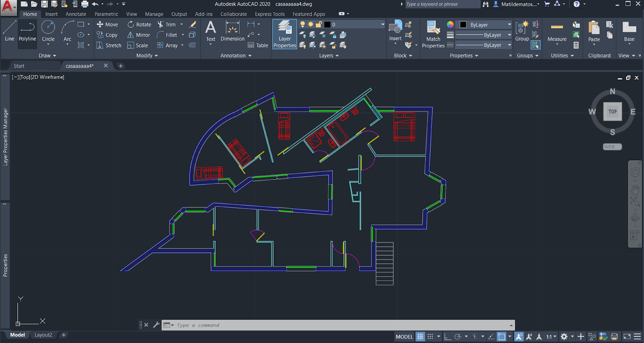Viewport: 644px width, 343px height.
Task: Toggle snap mode in status bar
Action: (430, 337)
